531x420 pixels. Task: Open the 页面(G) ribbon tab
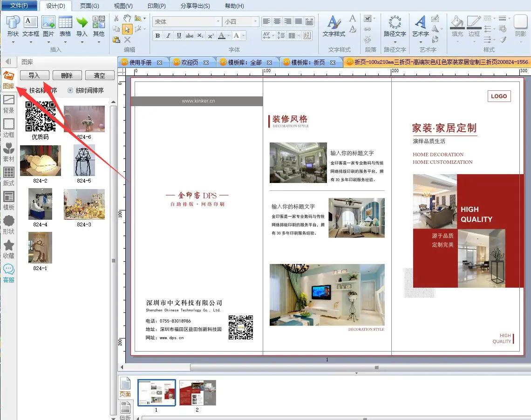click(x=89, y=6)
